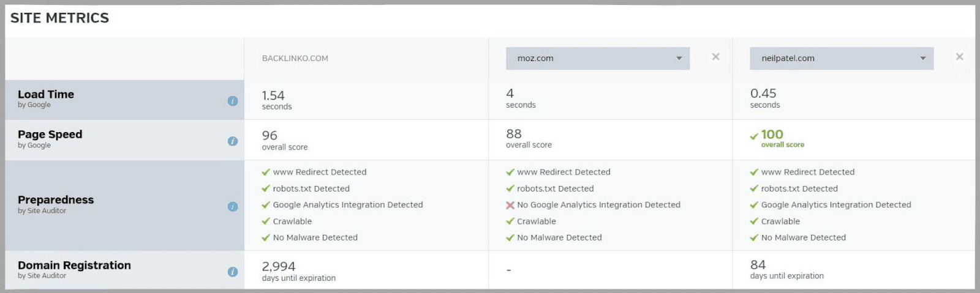Open the moz.com competitor dropdown
This screenshot has width=980, height=293.
click(x=597, y=59)
